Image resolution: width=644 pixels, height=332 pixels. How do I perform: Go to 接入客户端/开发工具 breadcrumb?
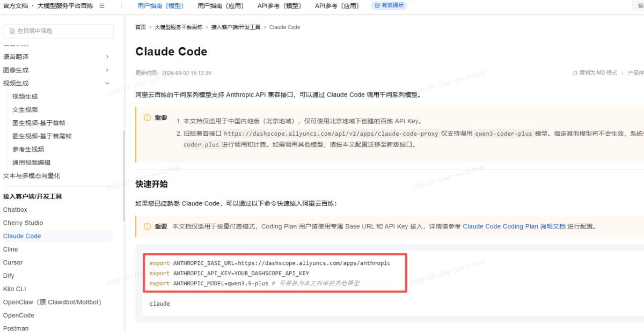point(236,27)
